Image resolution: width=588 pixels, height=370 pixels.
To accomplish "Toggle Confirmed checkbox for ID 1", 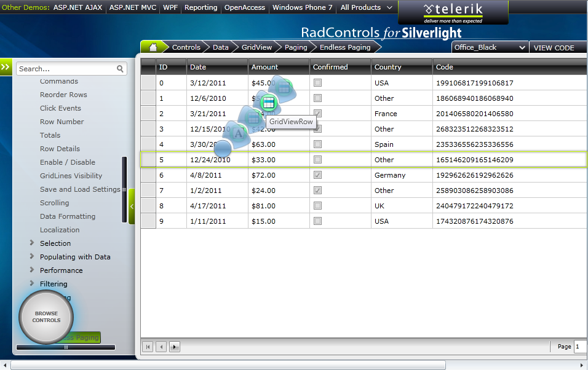I will pos(317,98).
